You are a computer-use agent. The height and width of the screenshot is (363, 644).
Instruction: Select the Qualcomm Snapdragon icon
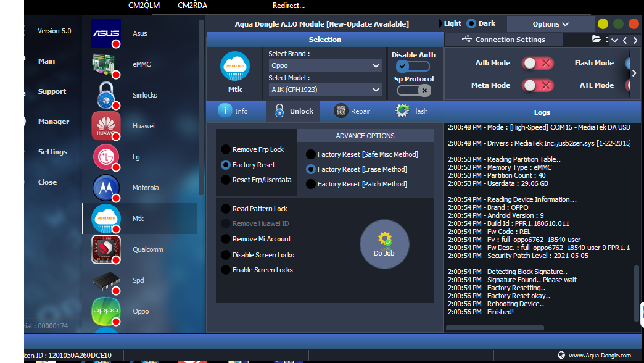pos(106,249)
